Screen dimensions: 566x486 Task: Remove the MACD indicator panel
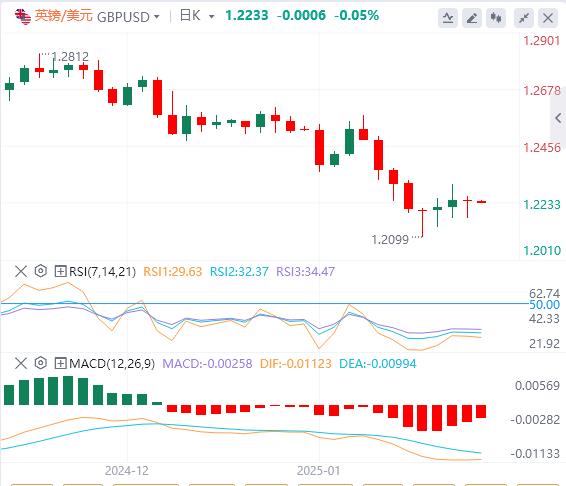point(21,363)
